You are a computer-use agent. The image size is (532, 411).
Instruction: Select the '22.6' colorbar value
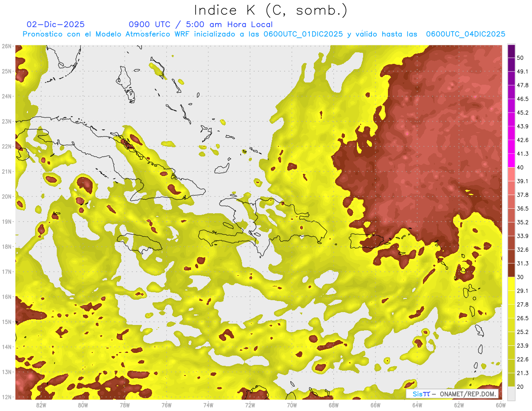(522, 360)
